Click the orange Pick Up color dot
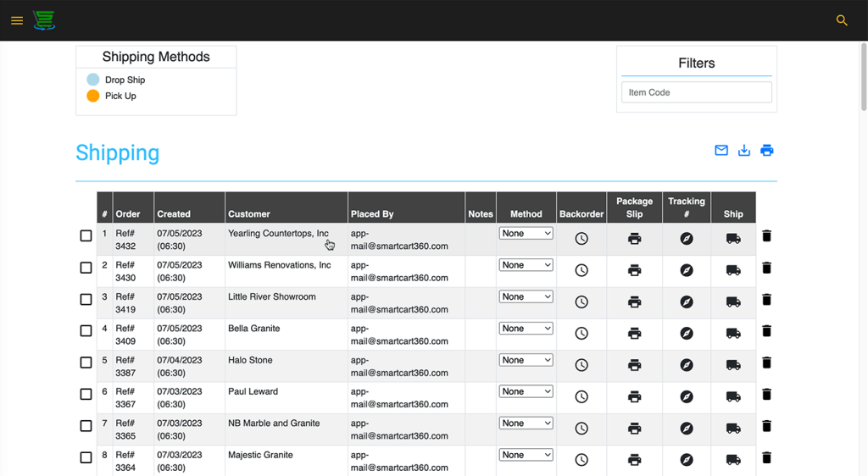The height and width of the screenshot is (476, 868). [93, 96]
